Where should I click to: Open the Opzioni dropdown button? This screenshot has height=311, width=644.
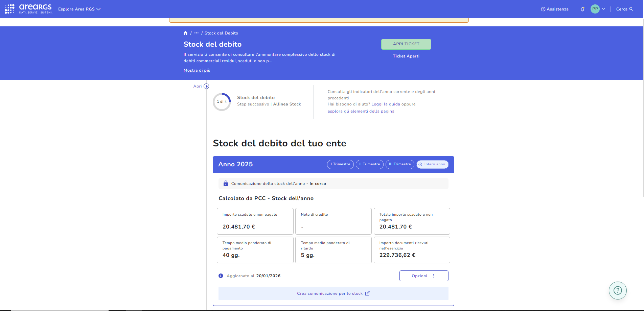tap(424, 276)
